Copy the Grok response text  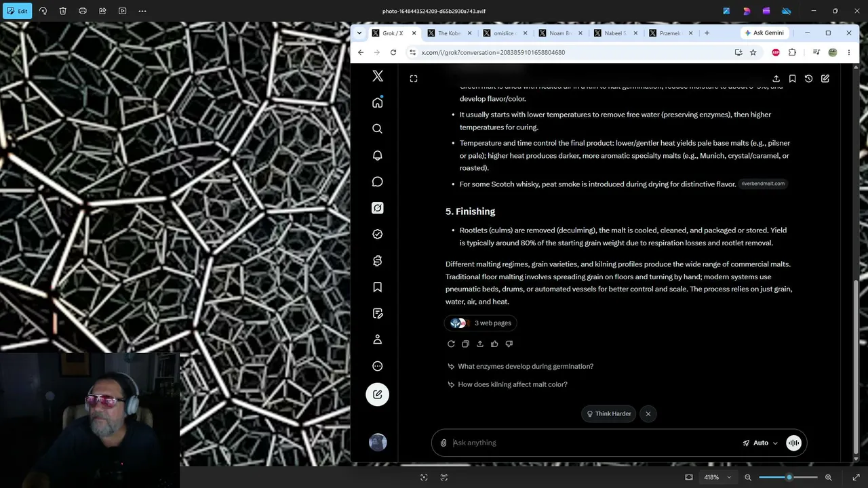465,344
